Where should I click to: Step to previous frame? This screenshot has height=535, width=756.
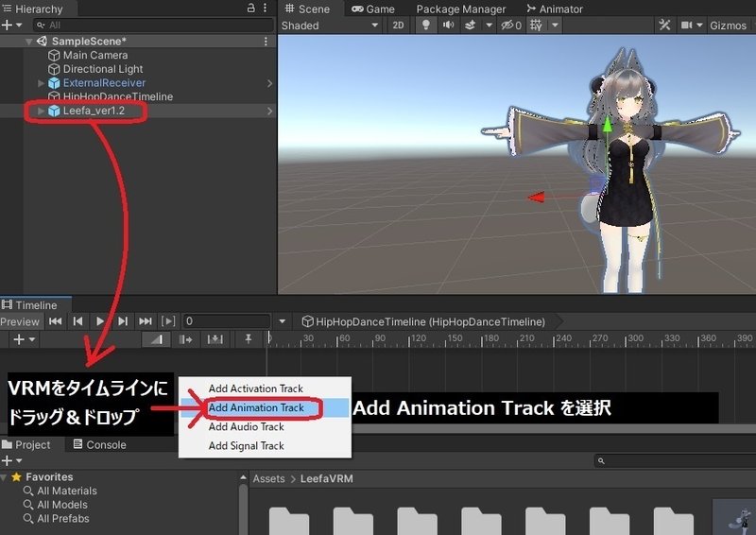point(77,321)
